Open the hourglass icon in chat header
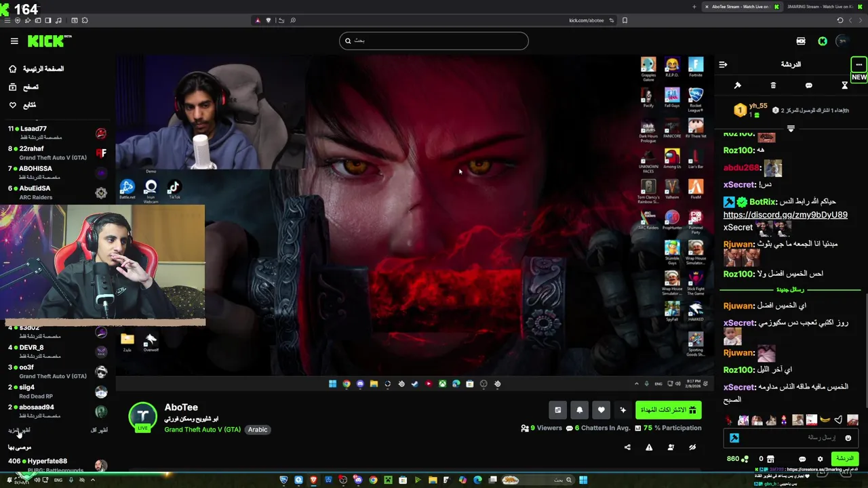 click(844, 85)
